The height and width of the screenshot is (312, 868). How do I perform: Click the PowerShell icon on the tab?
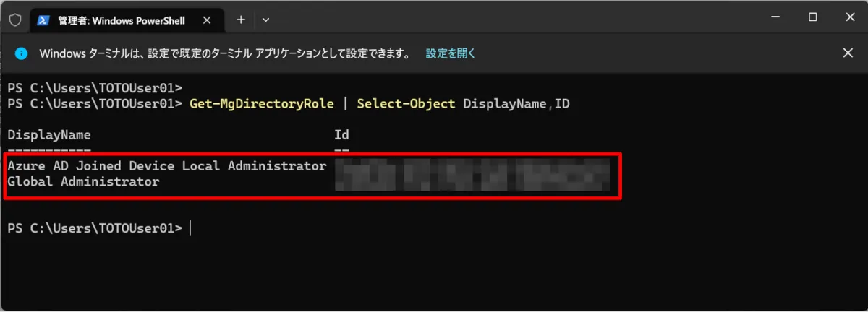tap(43, 19)
